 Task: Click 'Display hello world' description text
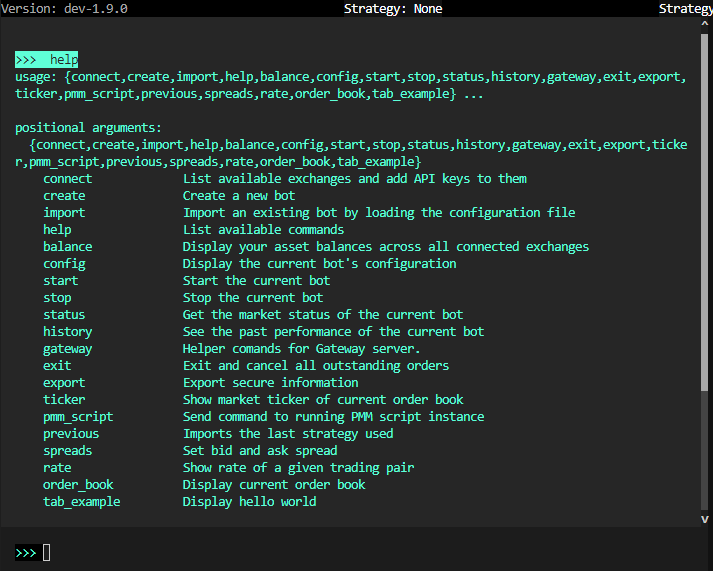249,502
